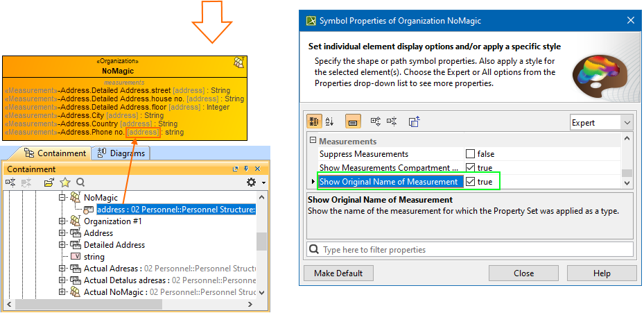Click the open folder icon in Containment toolbar

[49, 183]
